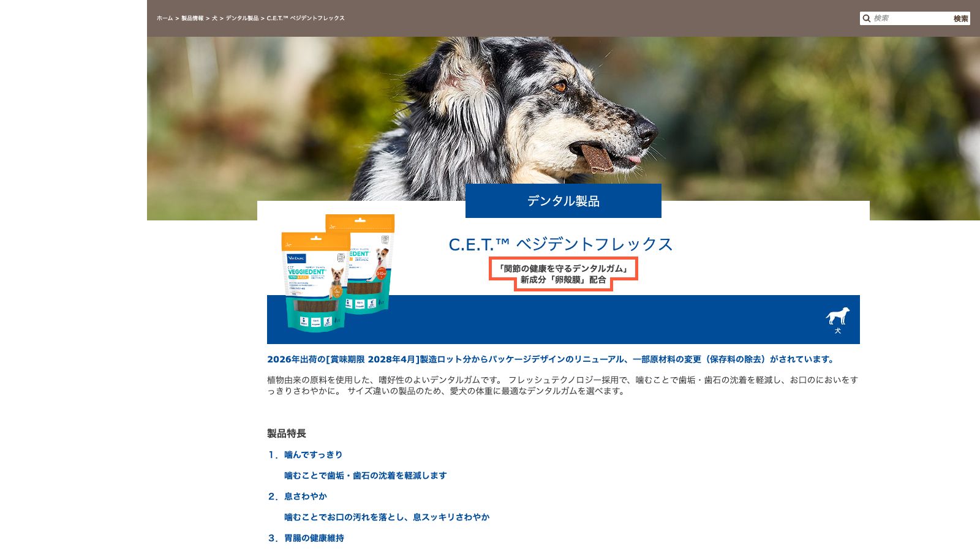
Task: Click the 検索 submit button
Action: tap(960, 18)
